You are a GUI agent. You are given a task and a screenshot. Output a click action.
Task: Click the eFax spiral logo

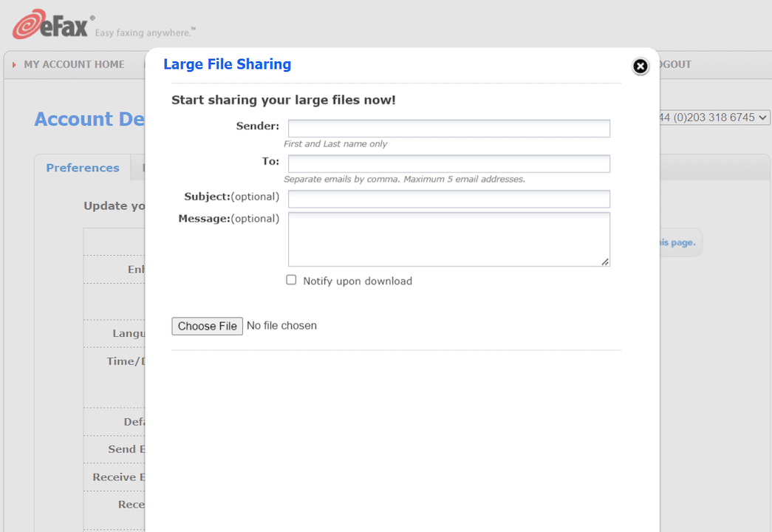coord(31,23)
